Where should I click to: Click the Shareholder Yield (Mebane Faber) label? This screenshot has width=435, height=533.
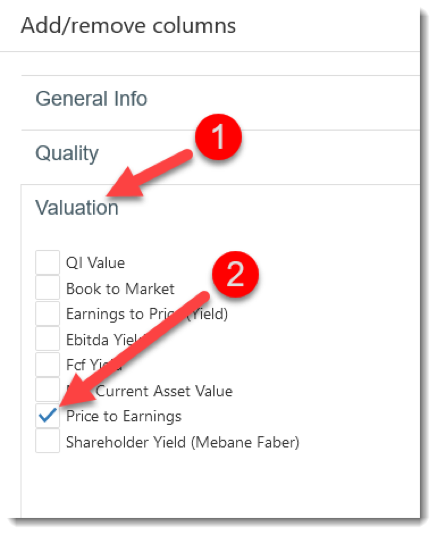182,442
